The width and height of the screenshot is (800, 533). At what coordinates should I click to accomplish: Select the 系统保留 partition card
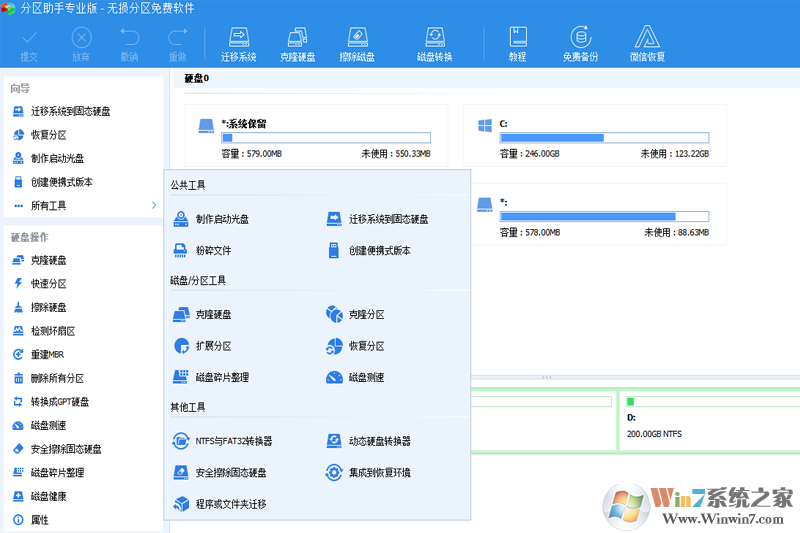(x=316, y=136)
